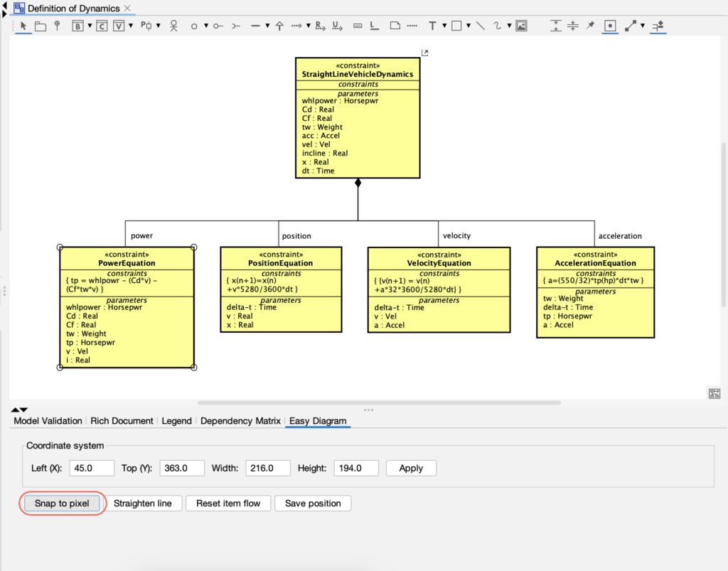This screenshot has width=728, height=571.
Task: Switch to the Dependency Matrix tab
Action: (240, 420)
